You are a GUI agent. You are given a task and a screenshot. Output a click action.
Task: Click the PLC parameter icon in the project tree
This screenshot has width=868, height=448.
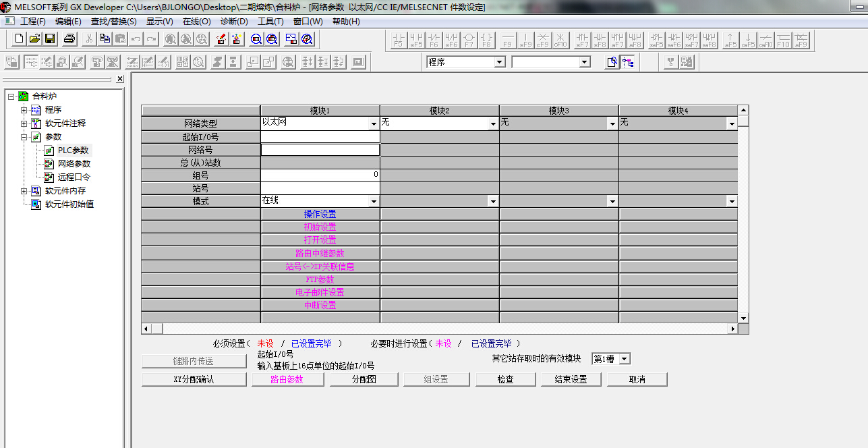tap(49, 150)
